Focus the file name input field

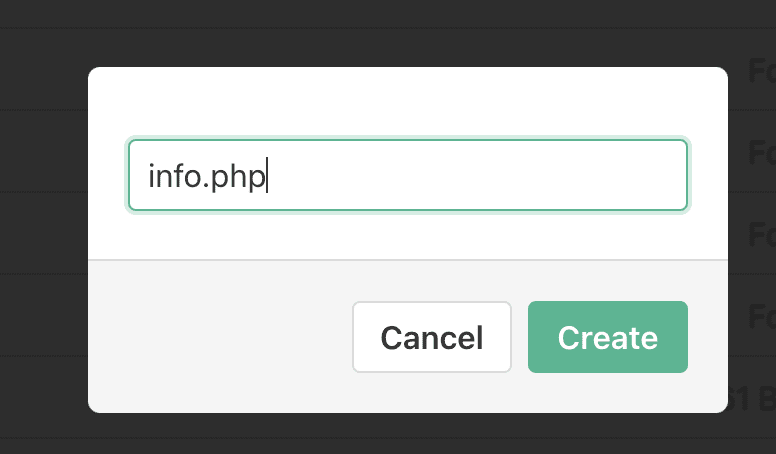pos(407,175)
